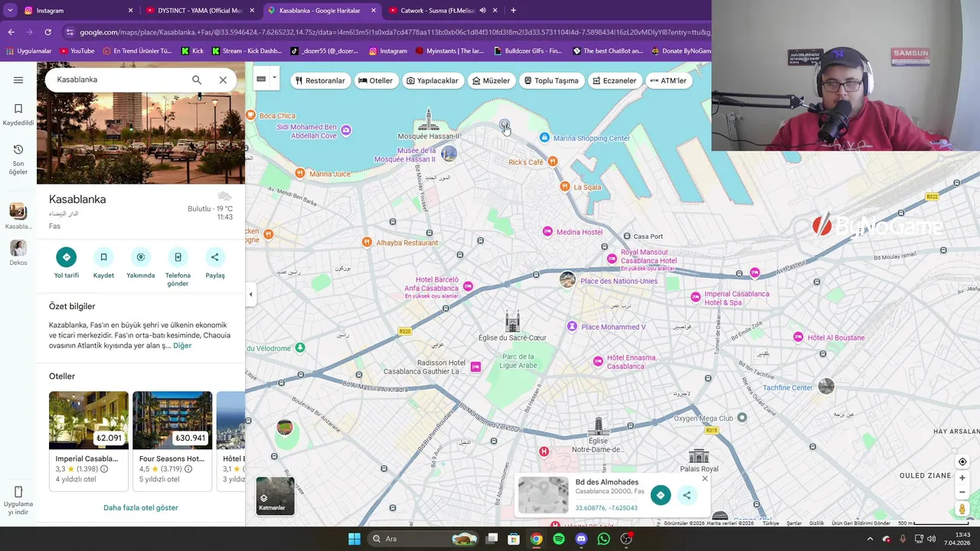Click Uygulamayı indir download app
Viewport: 980px width, 551px height.
pos(18,501)
